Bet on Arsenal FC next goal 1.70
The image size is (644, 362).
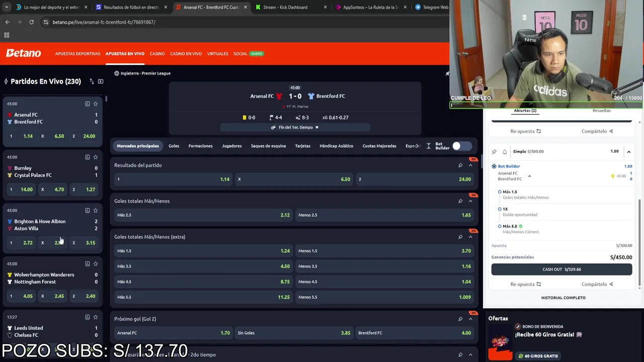click(173, 333)
